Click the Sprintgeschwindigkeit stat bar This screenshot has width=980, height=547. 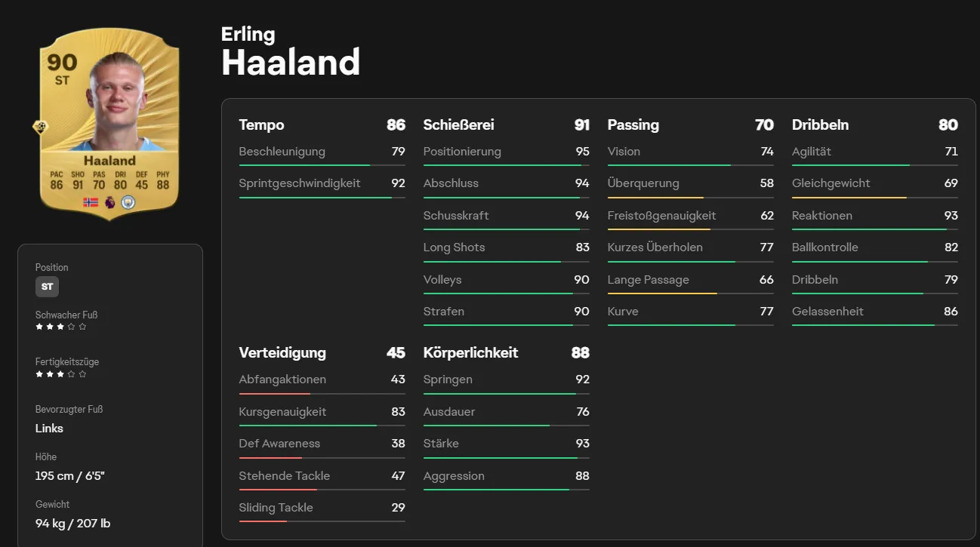[322, 198]
